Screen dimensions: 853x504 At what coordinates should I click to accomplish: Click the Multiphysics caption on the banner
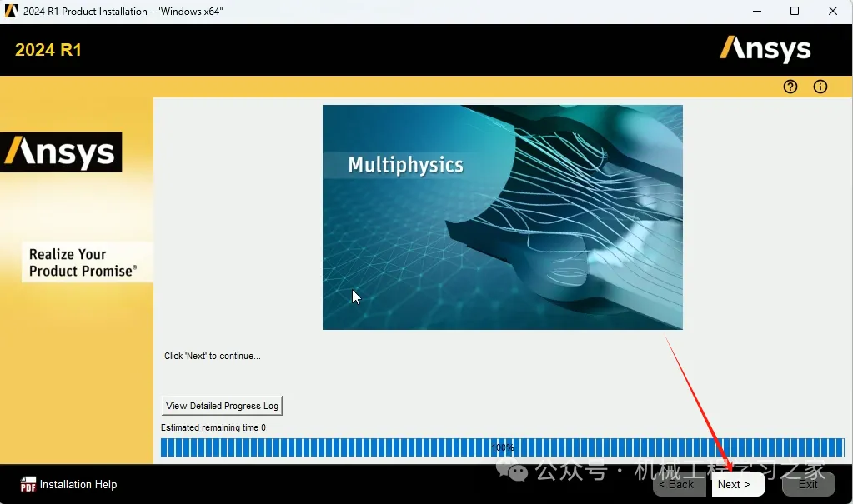click(x=405, y=165)
